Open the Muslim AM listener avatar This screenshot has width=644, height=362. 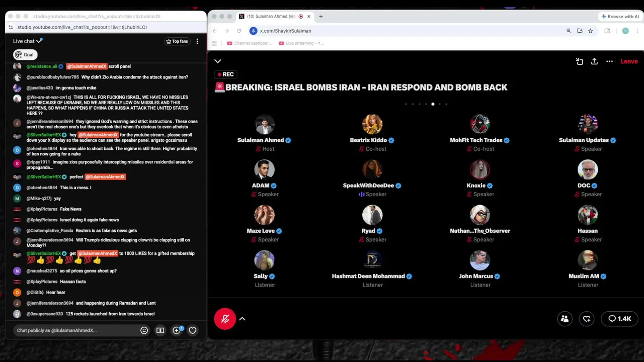point(588,260)
